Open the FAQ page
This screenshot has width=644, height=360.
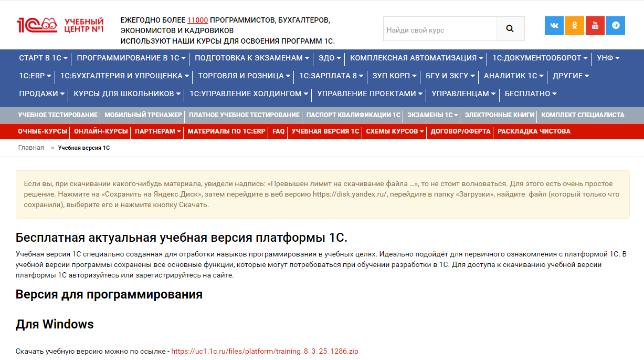(279, 131)
